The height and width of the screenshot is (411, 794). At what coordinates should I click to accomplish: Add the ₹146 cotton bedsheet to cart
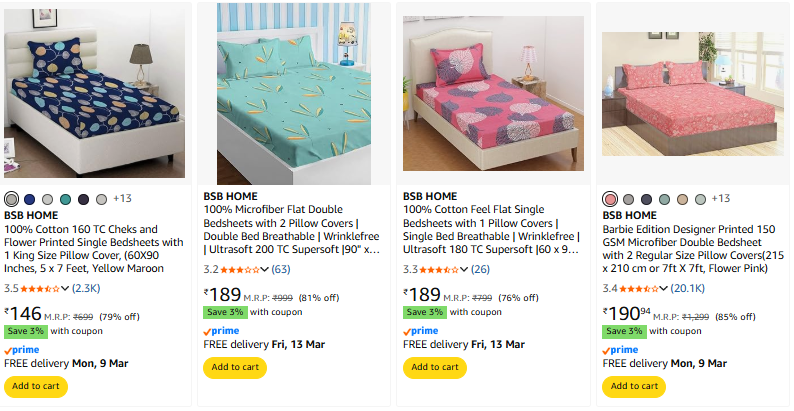[35, 386]
